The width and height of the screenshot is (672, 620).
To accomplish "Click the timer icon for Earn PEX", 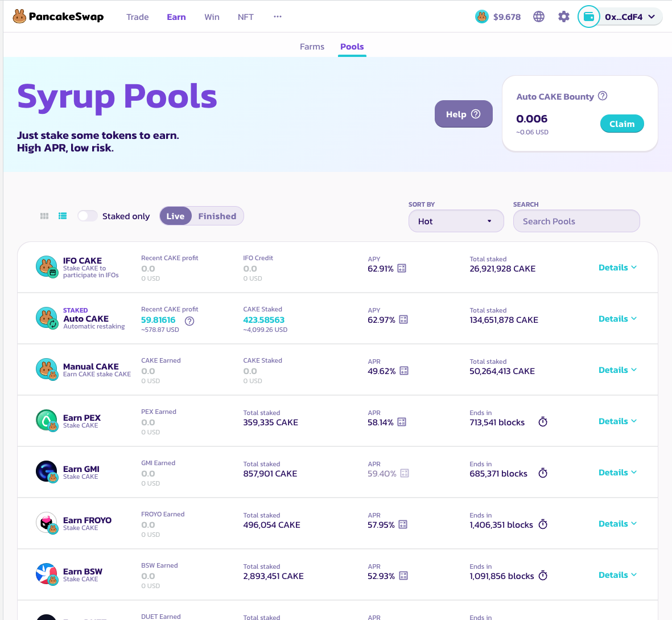I will coord(543,422).
